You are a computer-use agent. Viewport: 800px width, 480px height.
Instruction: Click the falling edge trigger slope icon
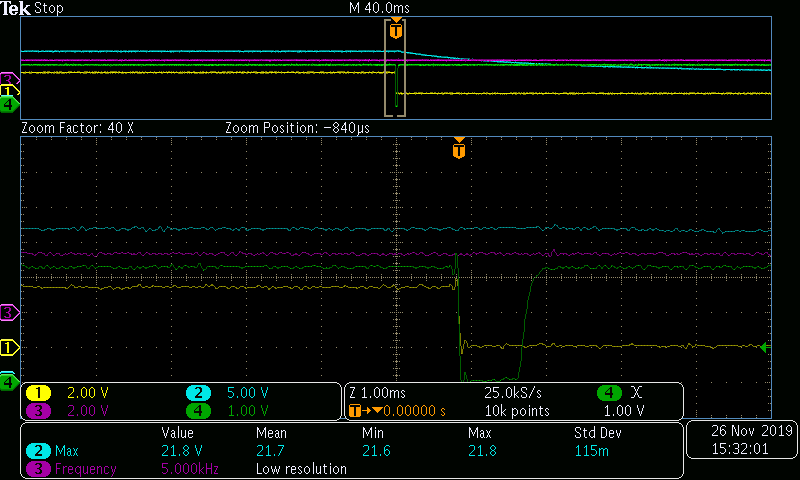pos(636,392)
